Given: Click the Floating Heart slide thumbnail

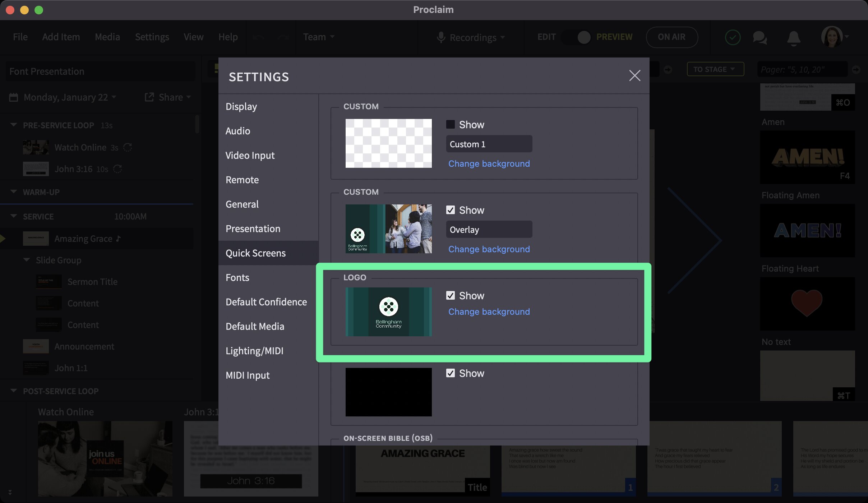Looking at the screenshot, I should pos(807,304).
